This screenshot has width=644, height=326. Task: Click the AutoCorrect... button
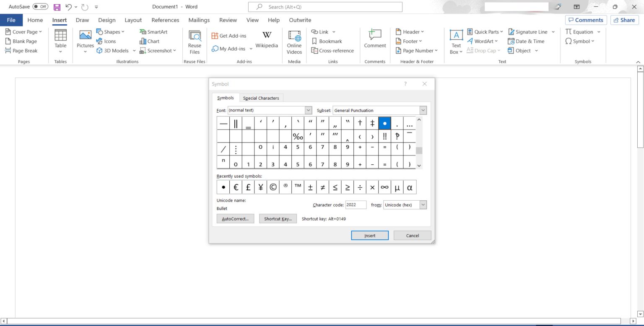point(235,219)
